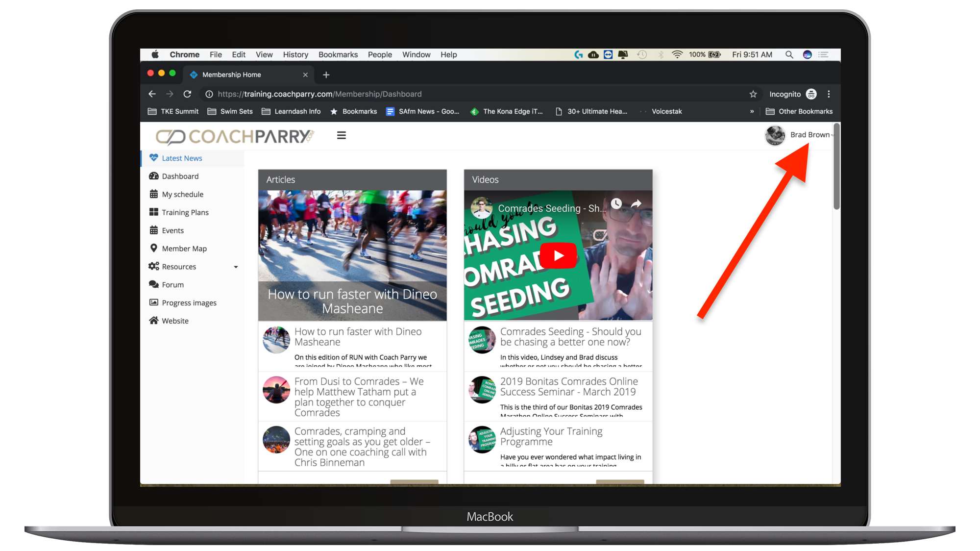Screen dimensions: 980x551
Task: Click the page vertical scrollbar
Action: point(836,167)
